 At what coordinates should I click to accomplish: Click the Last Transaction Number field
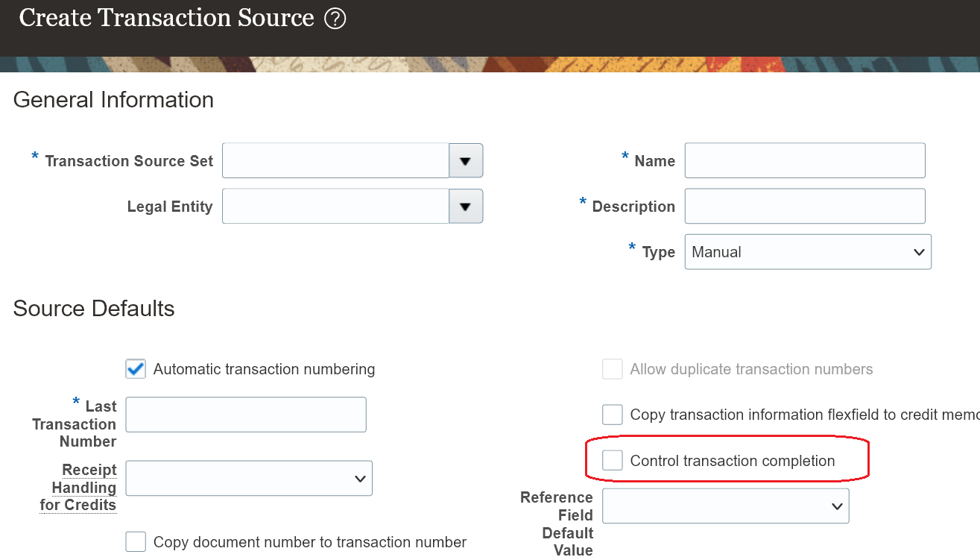[x=246, y=415]
